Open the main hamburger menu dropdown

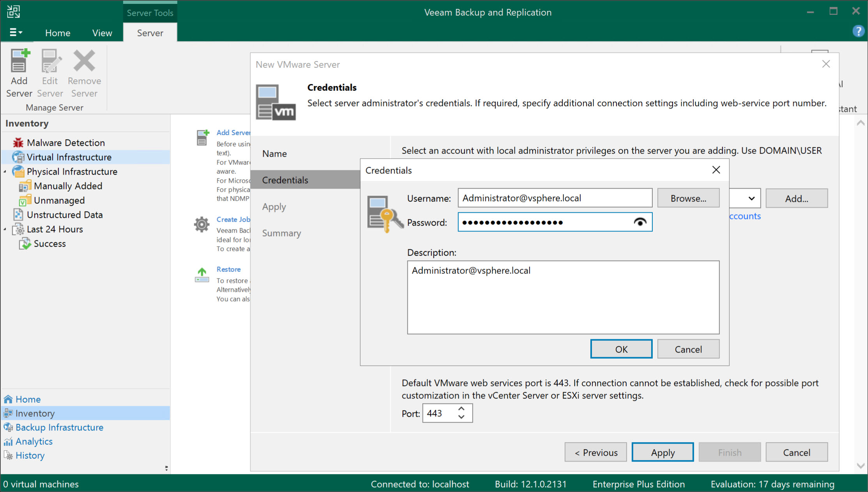pyautogui.click(x=16, y=32)
